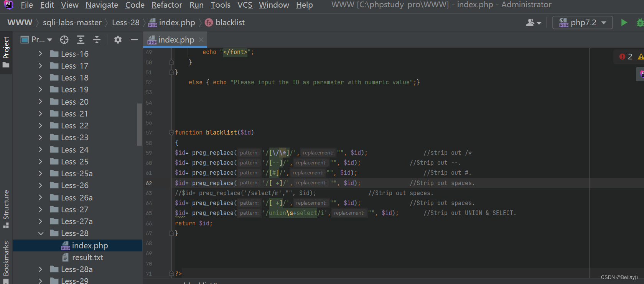This screenshot has width=644, height=284.
Task: Select the Less-18 folder in tree
Action: (75, 78)
